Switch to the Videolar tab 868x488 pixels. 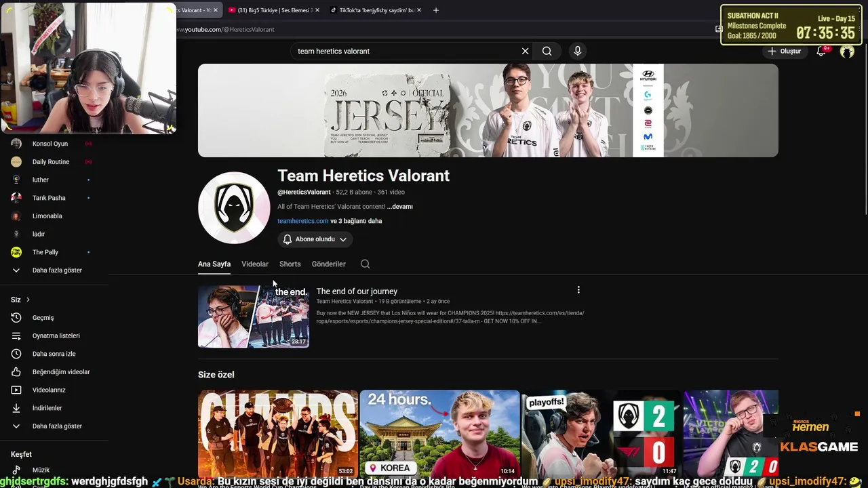pos(255,264)
